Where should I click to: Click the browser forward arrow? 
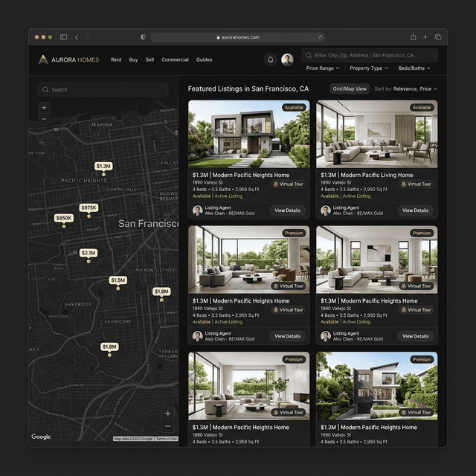click(88, 37)
